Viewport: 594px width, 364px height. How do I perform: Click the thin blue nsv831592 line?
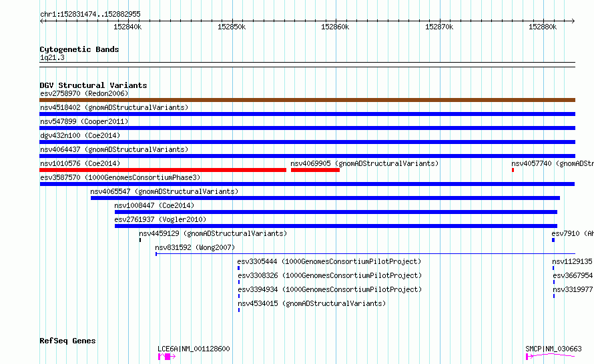click(366, 254)
